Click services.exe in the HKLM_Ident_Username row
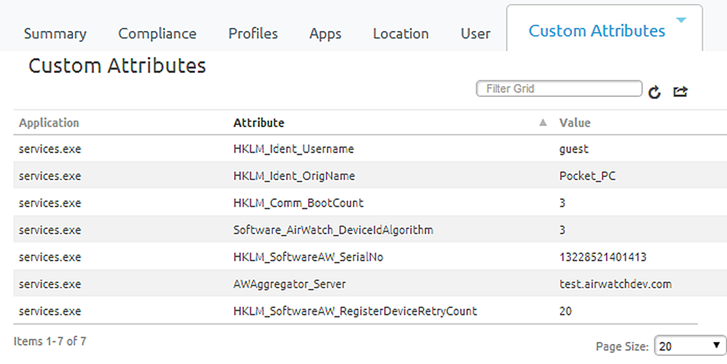This screenshot has width=727, height=364. [x=50, y=149]
